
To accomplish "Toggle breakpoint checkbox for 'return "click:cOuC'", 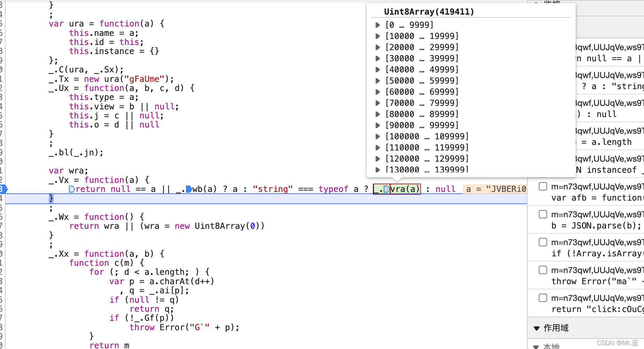I will (543, 298).
